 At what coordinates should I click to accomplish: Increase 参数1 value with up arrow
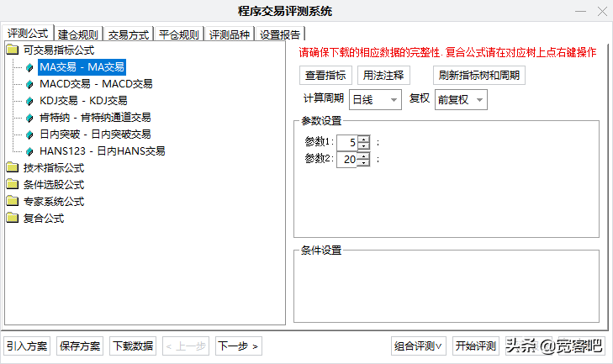[x=363, y=139]
